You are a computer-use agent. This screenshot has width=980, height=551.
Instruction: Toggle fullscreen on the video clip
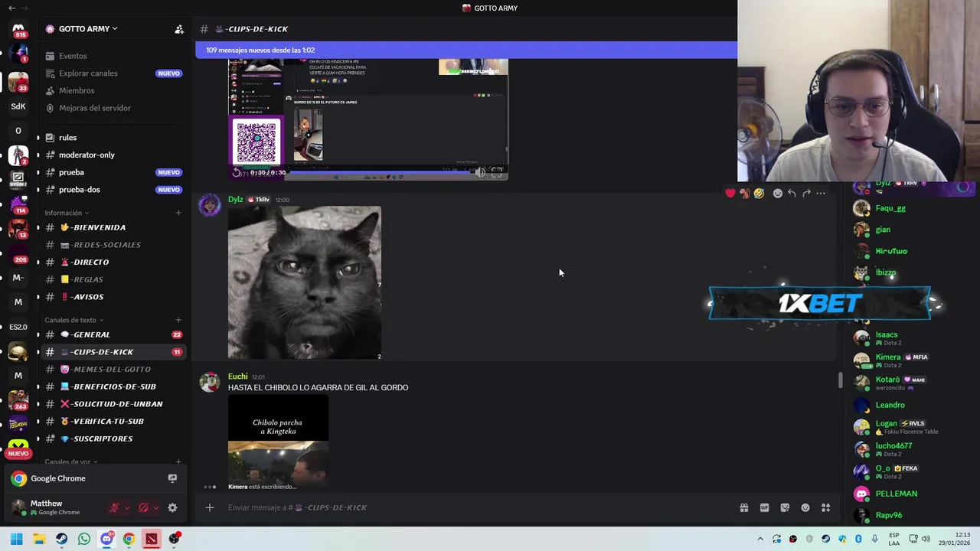pyautogui.click(x=497, y=172)
